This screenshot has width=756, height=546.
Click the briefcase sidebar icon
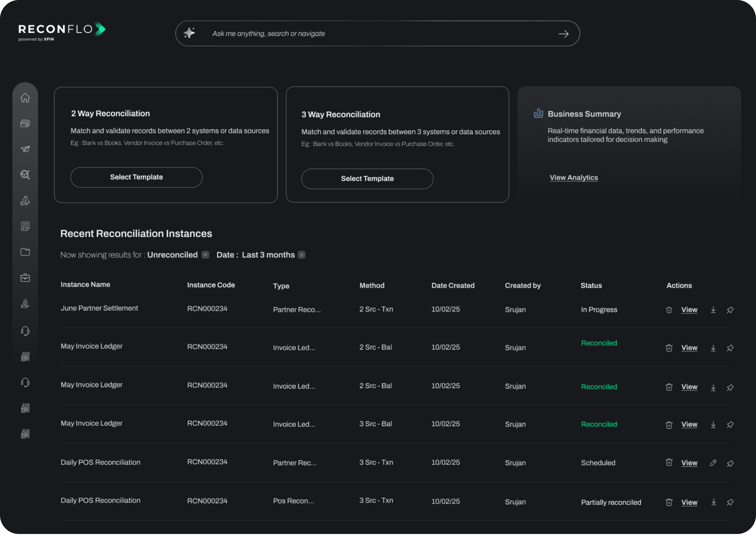[25, 278]
